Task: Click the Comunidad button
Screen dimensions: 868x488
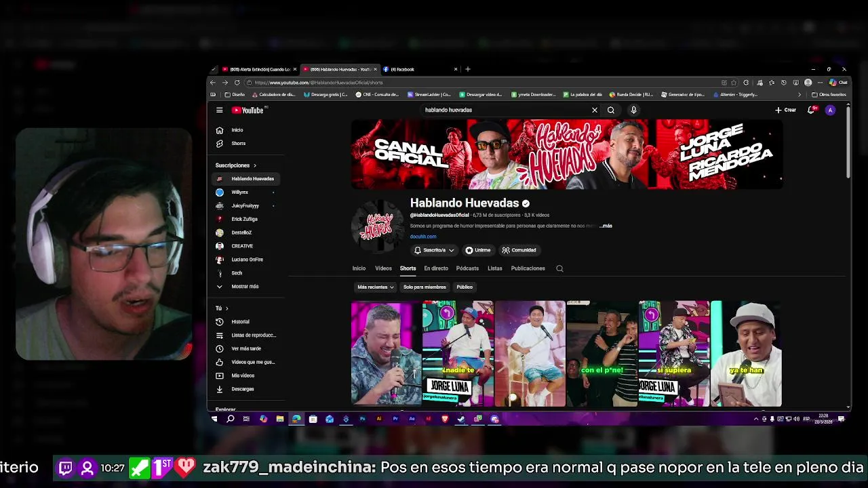Action: coord(519,250)
